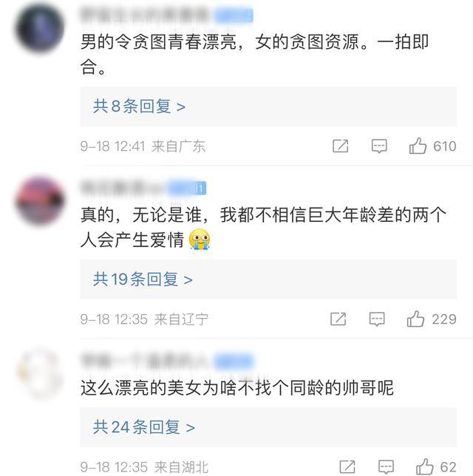Like the comment with 610 likes
Screen dimensions: 473x476
pos(418,146)
